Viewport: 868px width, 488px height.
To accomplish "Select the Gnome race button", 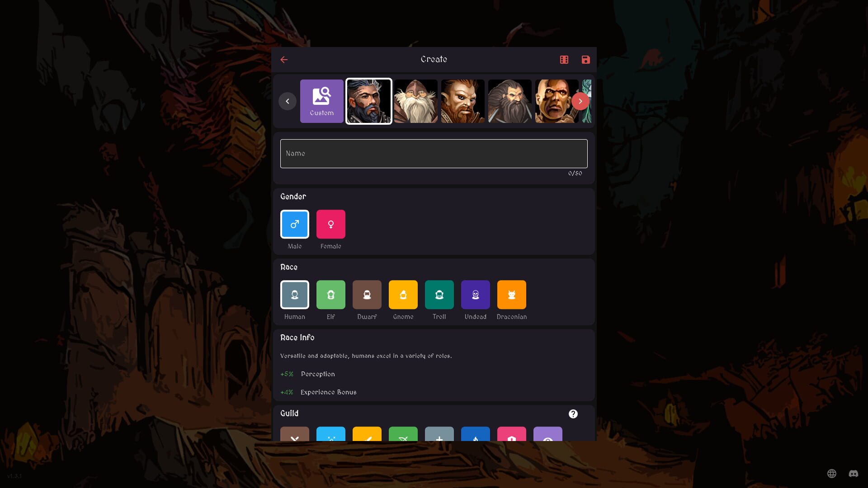I will coord(403,294).
